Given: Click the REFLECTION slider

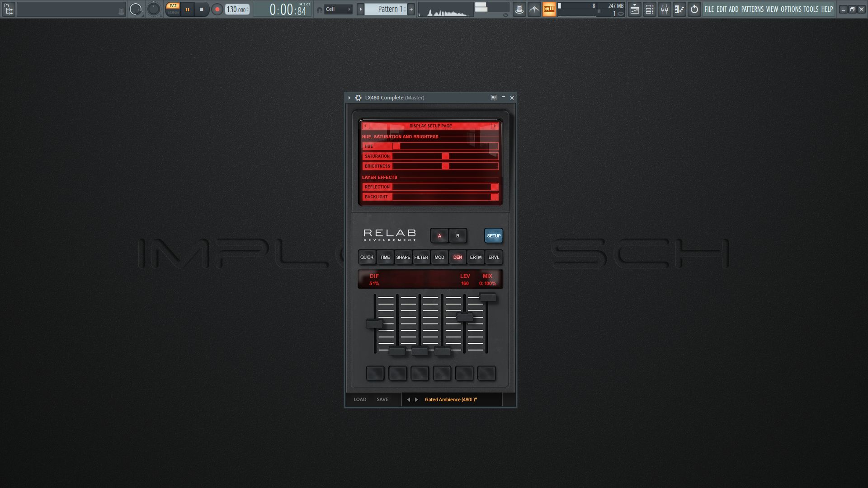Looking at the screenshot, I should 430,187.
